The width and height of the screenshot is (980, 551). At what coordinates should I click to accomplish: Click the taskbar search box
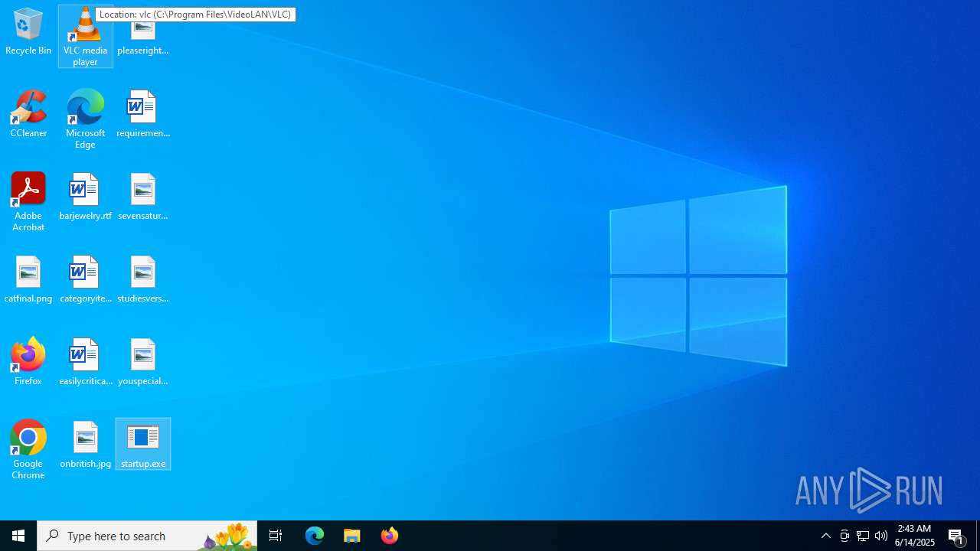pos(147,536)
